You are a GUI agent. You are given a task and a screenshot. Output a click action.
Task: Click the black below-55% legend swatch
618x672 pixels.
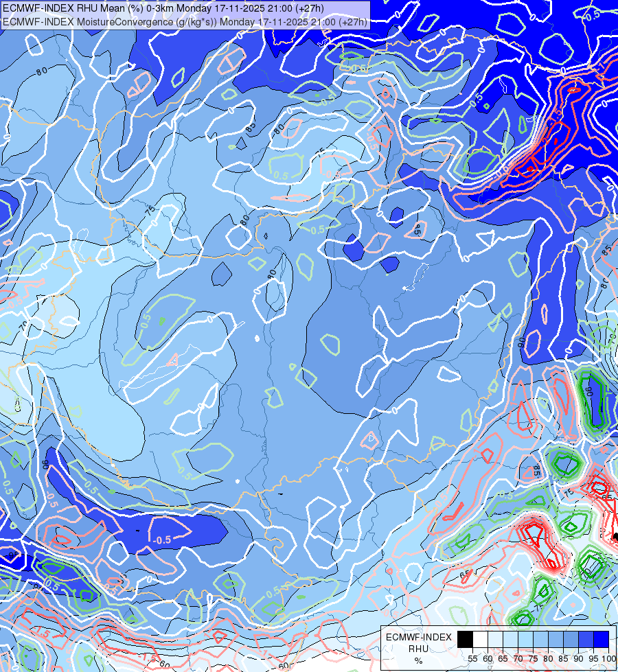(465, 639)
